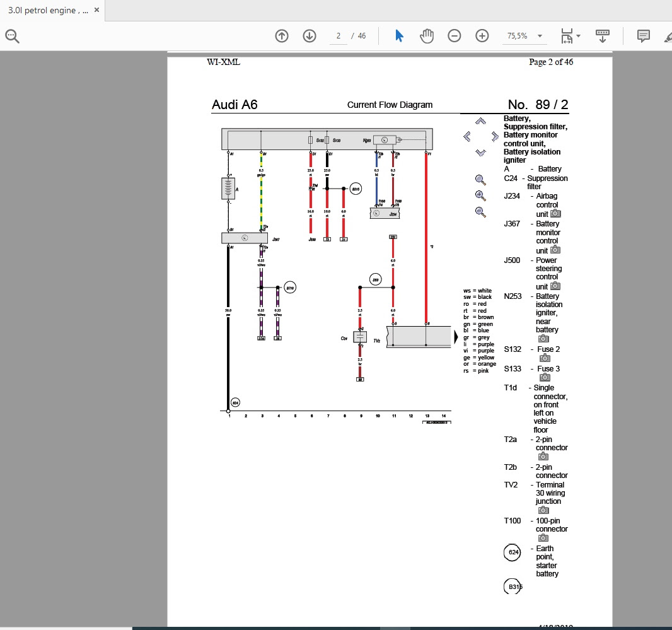Open camera image for S133 Fuse 3
672x630 pixels.
coord(545,377)
